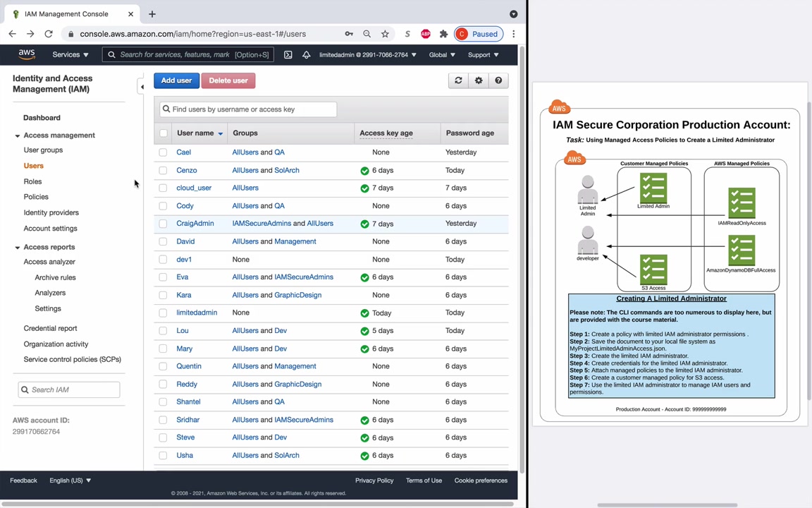
Task: Click the Add user button
Action: pos(176,80)
